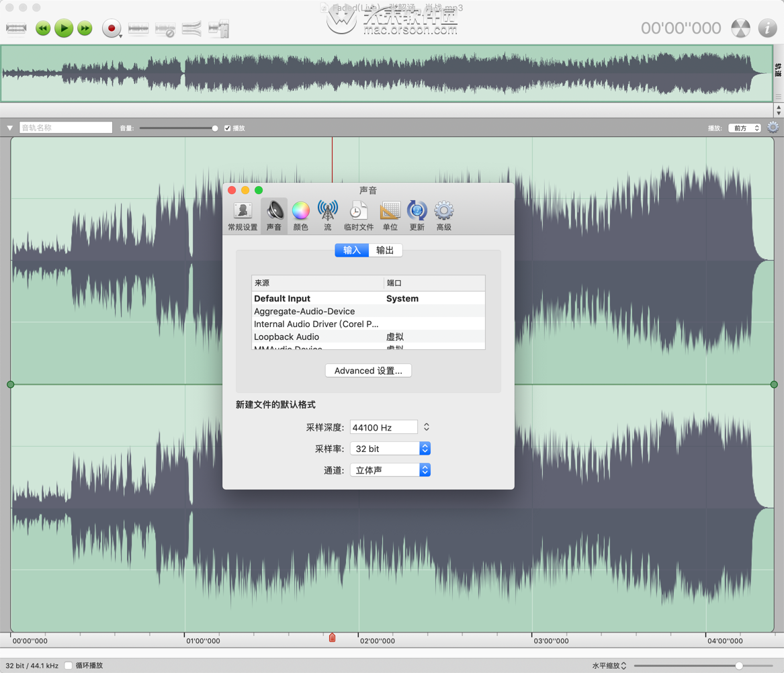Enable 循环播放 at the bottom bar
The width and height of the screenshot is (784, 673).
coord(68,665)
